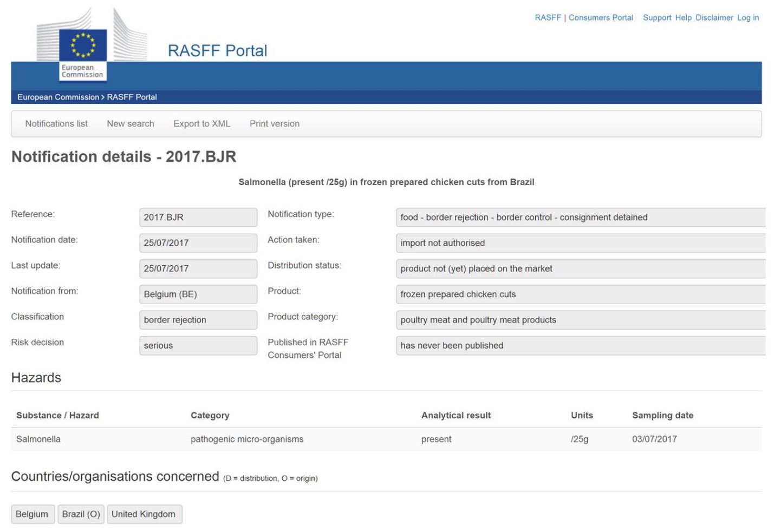
Task: Click the Reference field 2017.BJR
Action: [x=198, y=217]
